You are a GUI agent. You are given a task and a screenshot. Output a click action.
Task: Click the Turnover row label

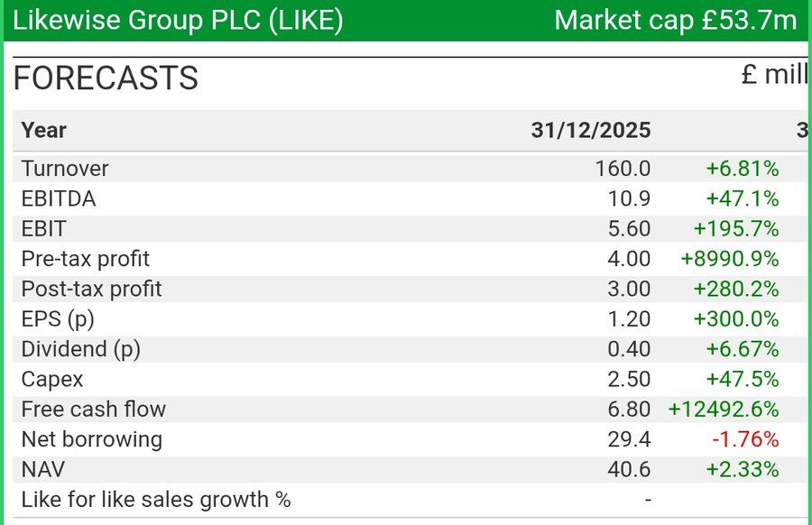pos(65,169)
